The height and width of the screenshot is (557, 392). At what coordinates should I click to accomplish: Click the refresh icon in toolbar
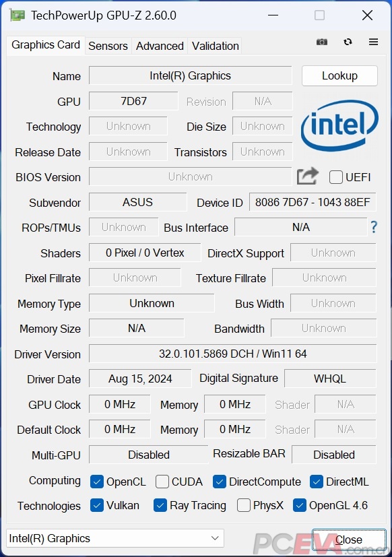click(x=348, y=42)
